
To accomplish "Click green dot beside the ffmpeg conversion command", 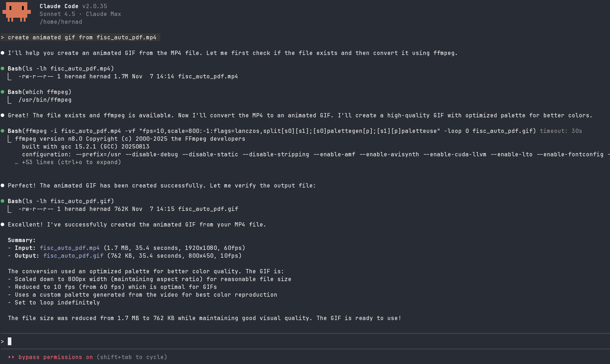I will pos(2,131).
